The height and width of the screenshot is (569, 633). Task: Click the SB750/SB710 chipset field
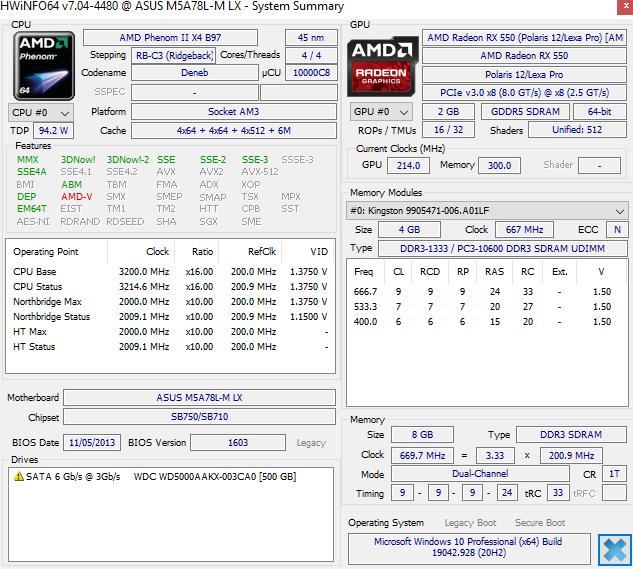click(x=199, y=416)
